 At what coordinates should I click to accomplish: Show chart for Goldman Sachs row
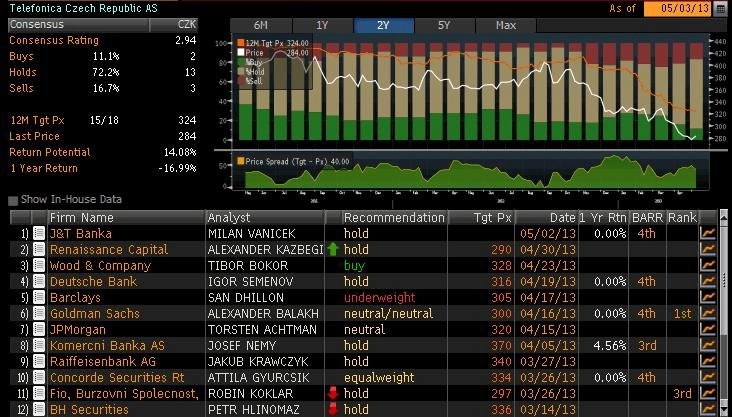pos(708,313)
